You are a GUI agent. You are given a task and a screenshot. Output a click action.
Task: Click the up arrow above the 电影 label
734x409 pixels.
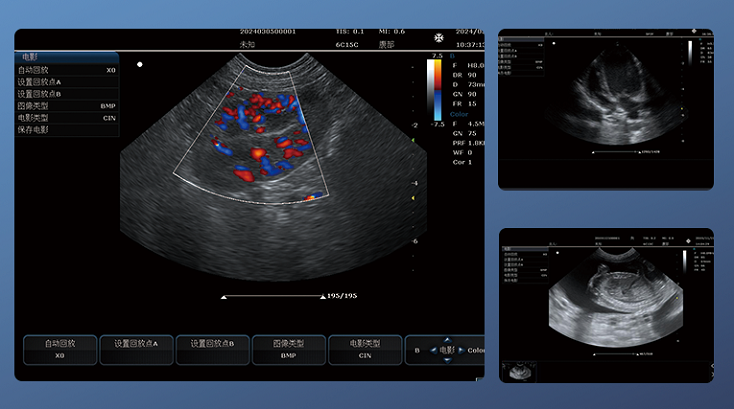[447, 340]
